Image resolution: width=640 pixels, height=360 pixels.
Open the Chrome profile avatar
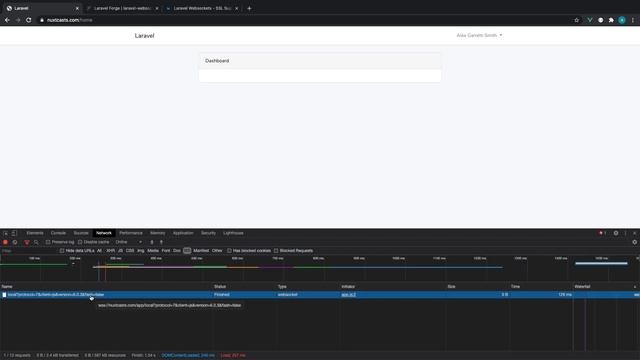(x=622, y=20)
